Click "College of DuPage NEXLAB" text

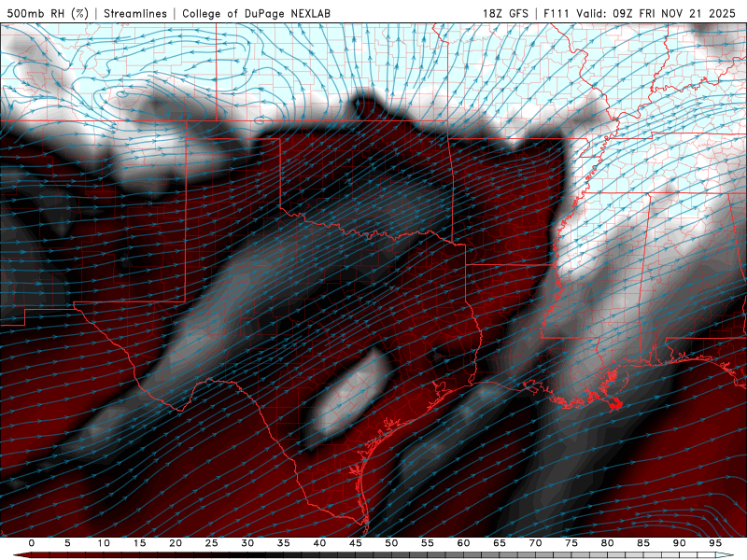pos(256,13)
